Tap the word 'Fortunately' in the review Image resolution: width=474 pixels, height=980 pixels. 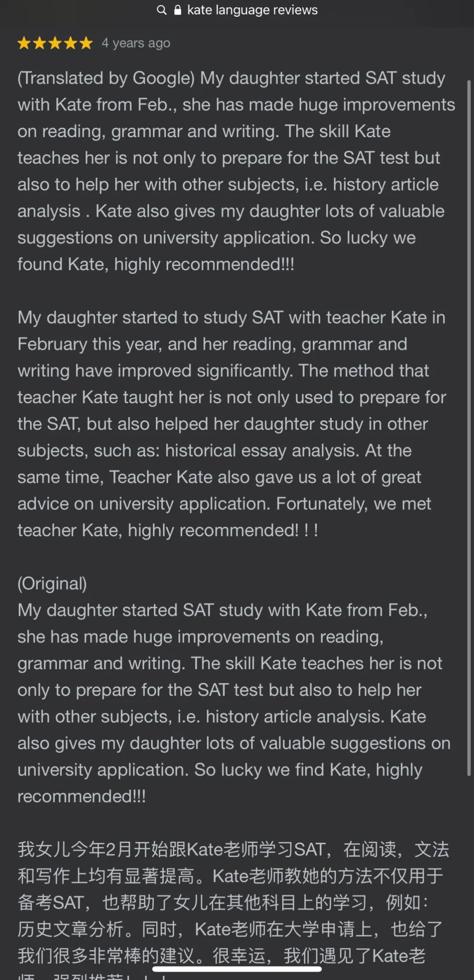[321, 504]
